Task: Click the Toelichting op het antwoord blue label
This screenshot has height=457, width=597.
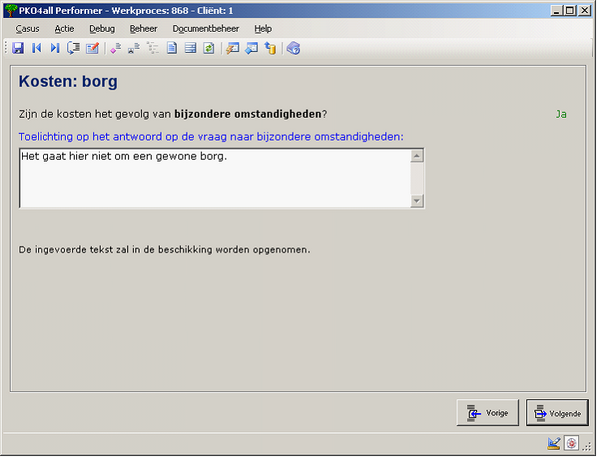Action: [211, 136]
